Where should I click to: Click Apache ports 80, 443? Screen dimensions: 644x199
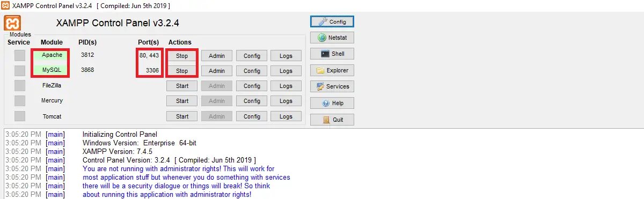149,55
